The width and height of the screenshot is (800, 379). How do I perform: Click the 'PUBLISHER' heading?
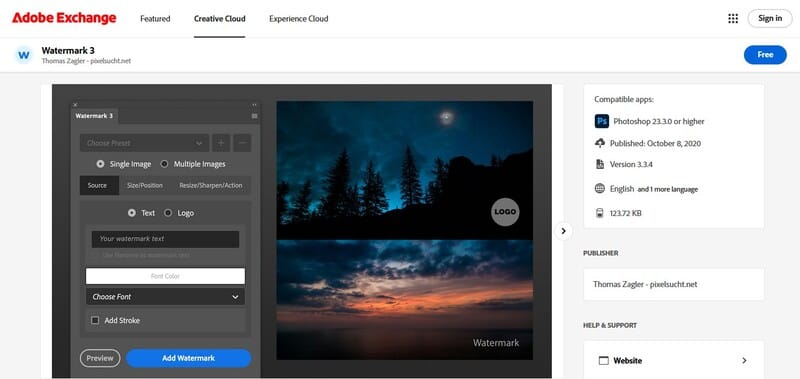[601, 253]
